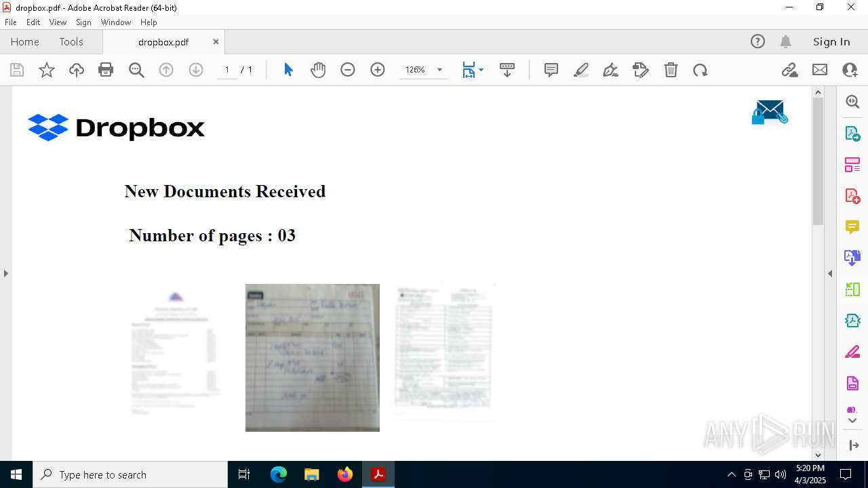
Task: Bookmark the file with the star icon
Action: pyautogui.click(x=47, y=70)
